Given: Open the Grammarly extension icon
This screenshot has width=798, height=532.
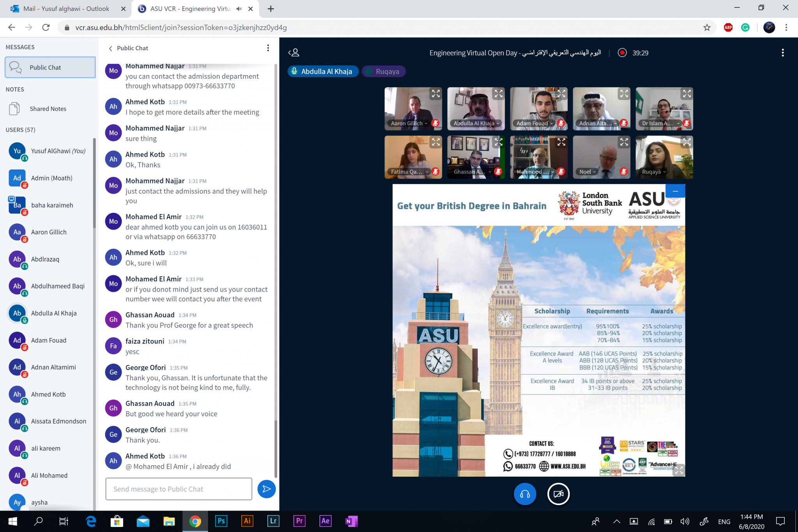Looking at the screenshot, I should click(745, 27).
